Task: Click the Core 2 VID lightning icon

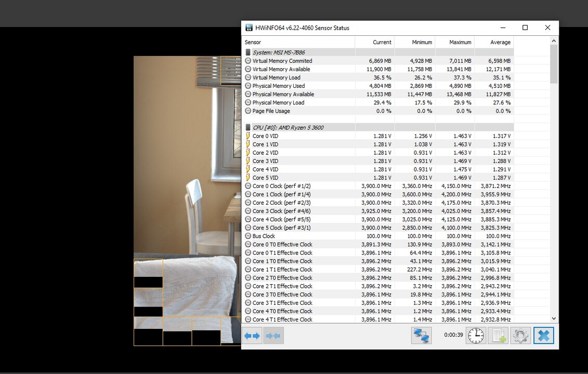Action: point(248,153)
